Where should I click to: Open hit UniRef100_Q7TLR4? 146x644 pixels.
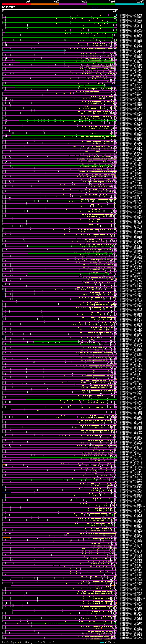click(131, 411)
